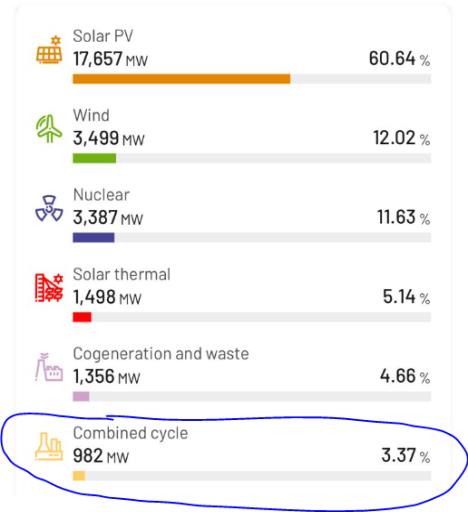
Task: Select the Cogeneration and waste label
Action: [161, 354]
